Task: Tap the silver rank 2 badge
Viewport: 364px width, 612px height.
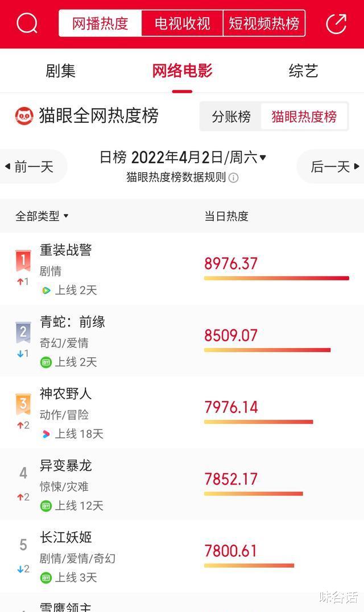Action: 23,333
